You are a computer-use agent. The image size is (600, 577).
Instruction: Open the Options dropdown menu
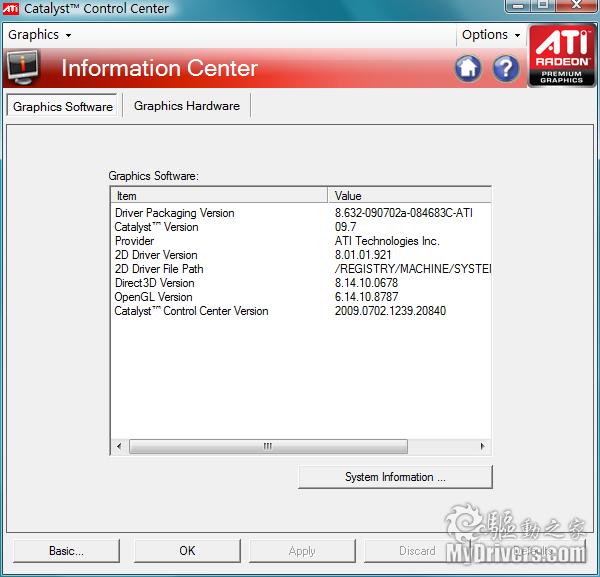[x=491, y=35]
